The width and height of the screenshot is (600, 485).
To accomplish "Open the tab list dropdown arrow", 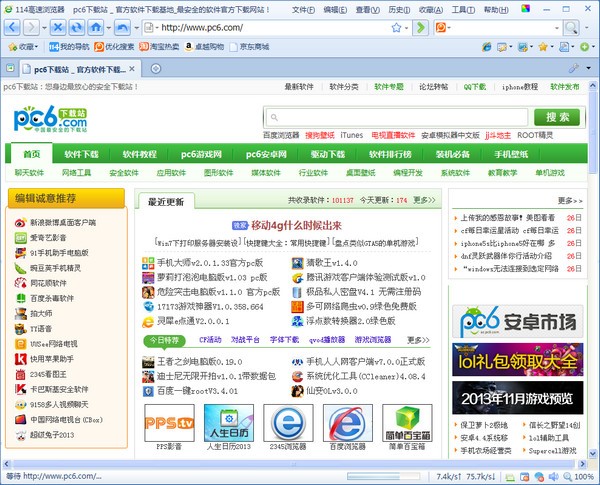I will pos(588,68).
